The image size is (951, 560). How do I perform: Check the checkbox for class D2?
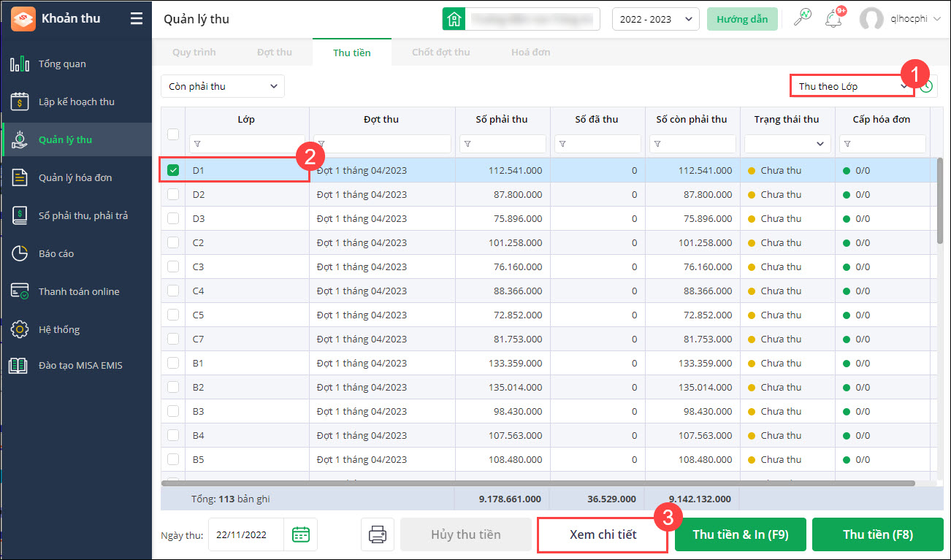(x=173, y=194)
